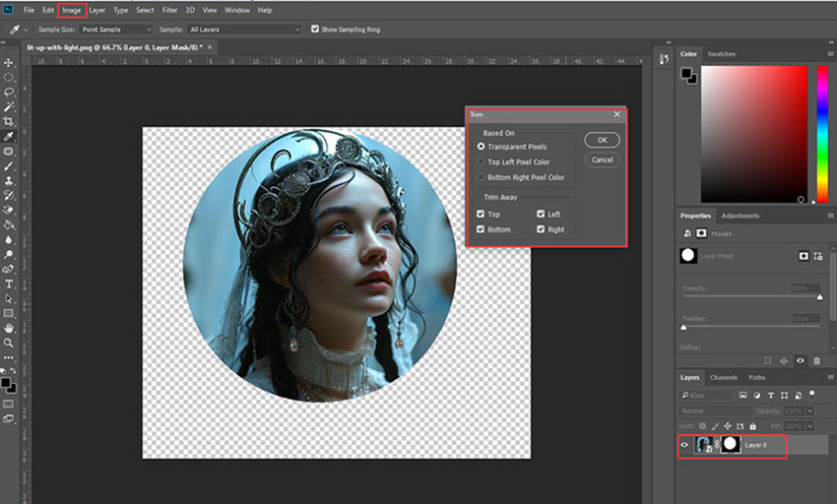The width and height of the screenshot is (837, 504).
Task: Select the Elliptical Marquee tool
Action: tap(9, 78)
